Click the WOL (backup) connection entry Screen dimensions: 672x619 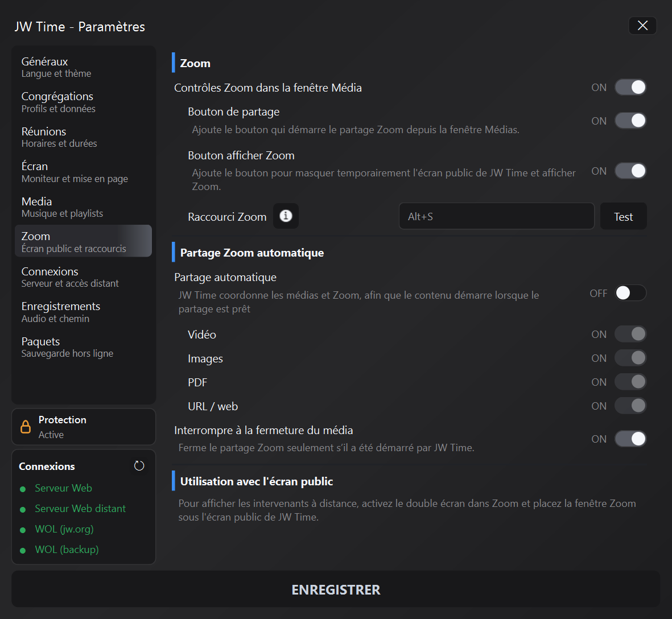coord(67,550)
